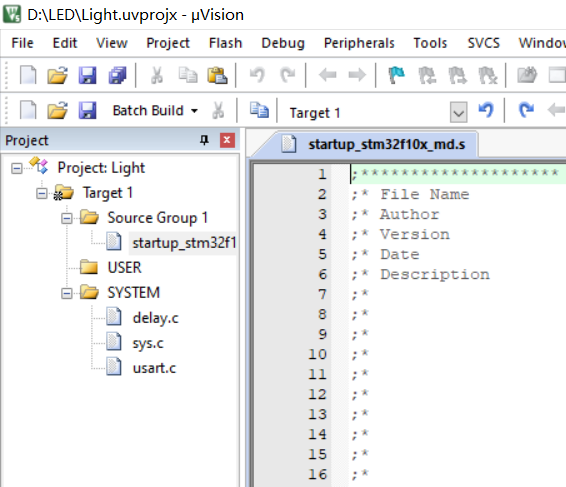Select startup_stm32f1 file in project tree
566x487 pixels.
point(184,243)
